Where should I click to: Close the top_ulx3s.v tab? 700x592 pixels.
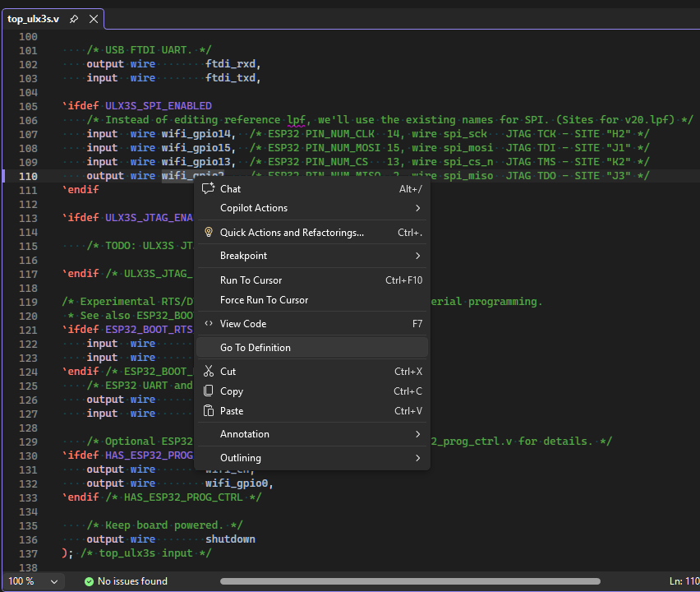tap(94, 19)
